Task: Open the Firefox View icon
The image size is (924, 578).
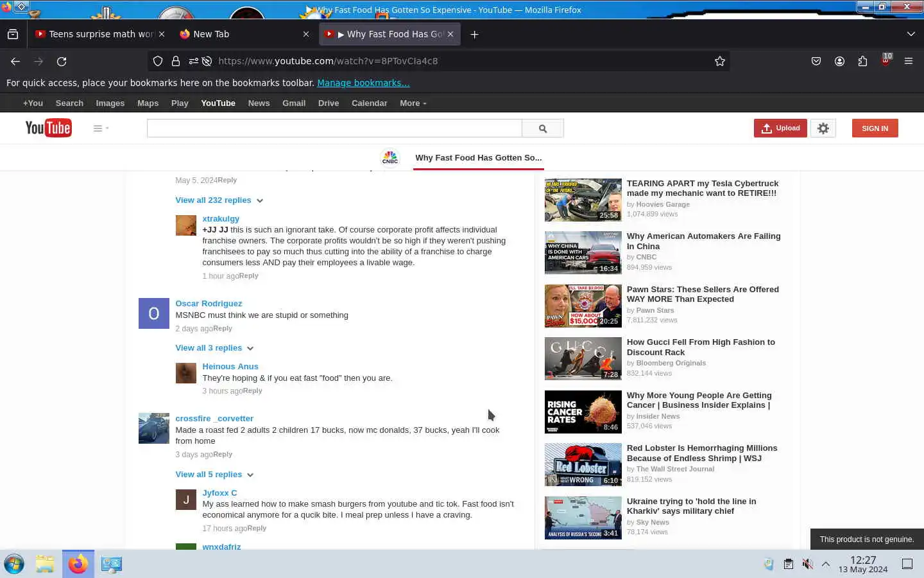Action: point(13,34)
